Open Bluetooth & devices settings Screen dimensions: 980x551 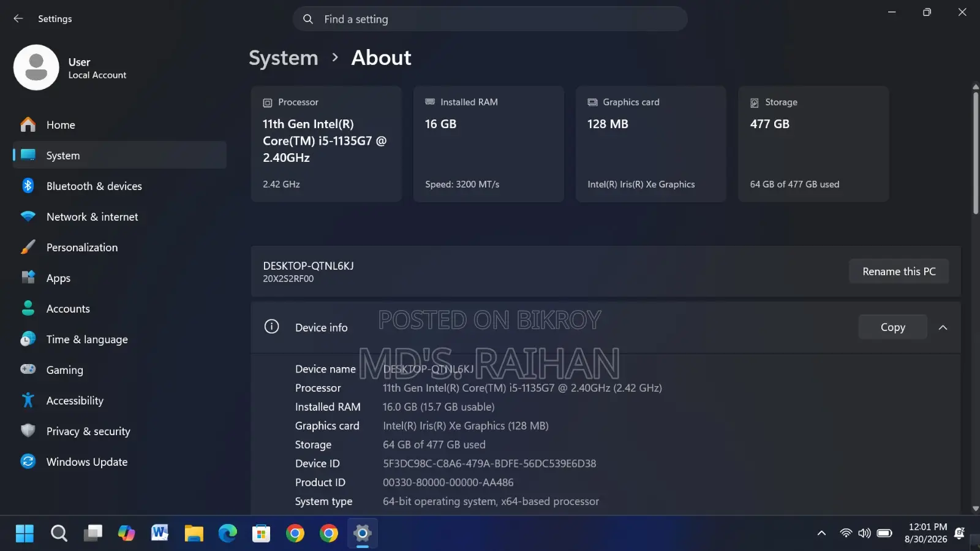tap(119, 186)
